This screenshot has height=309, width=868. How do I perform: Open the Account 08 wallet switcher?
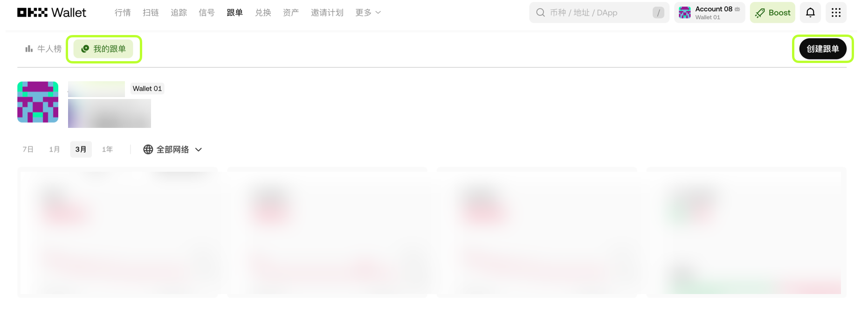pos(710,13)
